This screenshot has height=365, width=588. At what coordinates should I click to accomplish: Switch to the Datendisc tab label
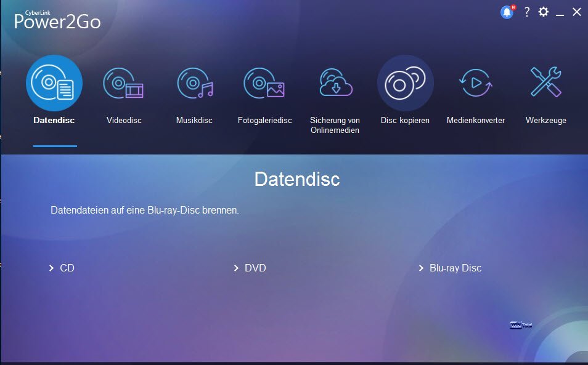pyautogui.click(x=54, y=120)
